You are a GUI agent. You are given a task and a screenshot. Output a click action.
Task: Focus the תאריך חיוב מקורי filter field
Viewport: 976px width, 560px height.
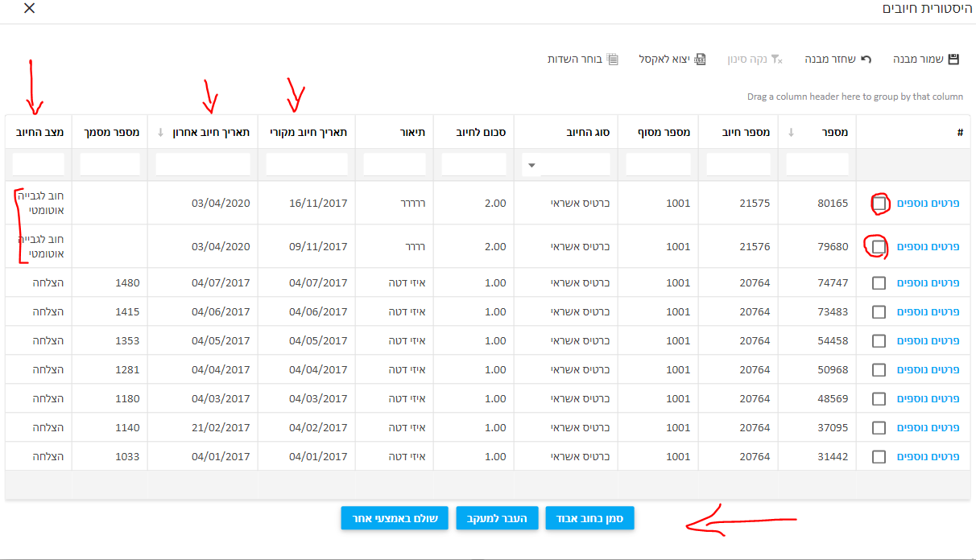[x=307, y=165]
